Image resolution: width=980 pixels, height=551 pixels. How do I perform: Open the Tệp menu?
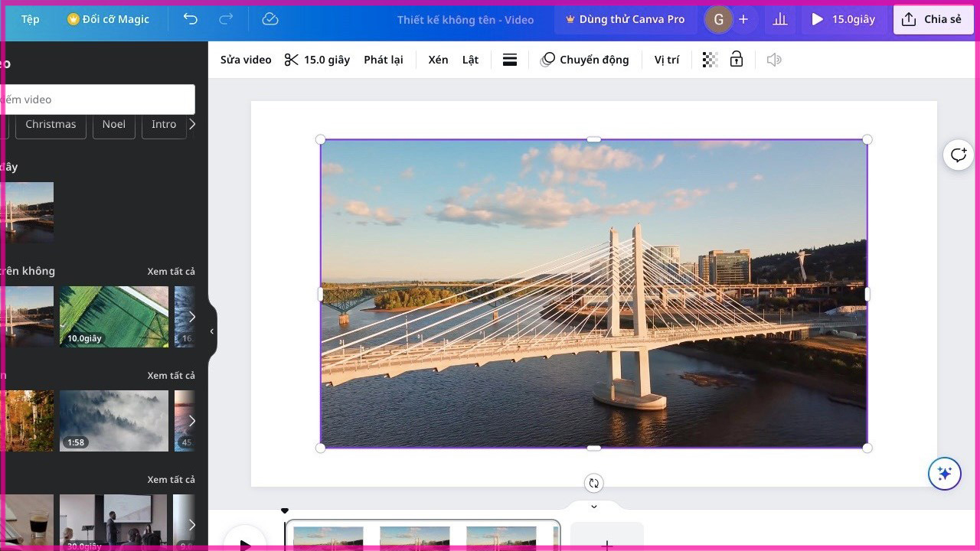tap(30, 19)
